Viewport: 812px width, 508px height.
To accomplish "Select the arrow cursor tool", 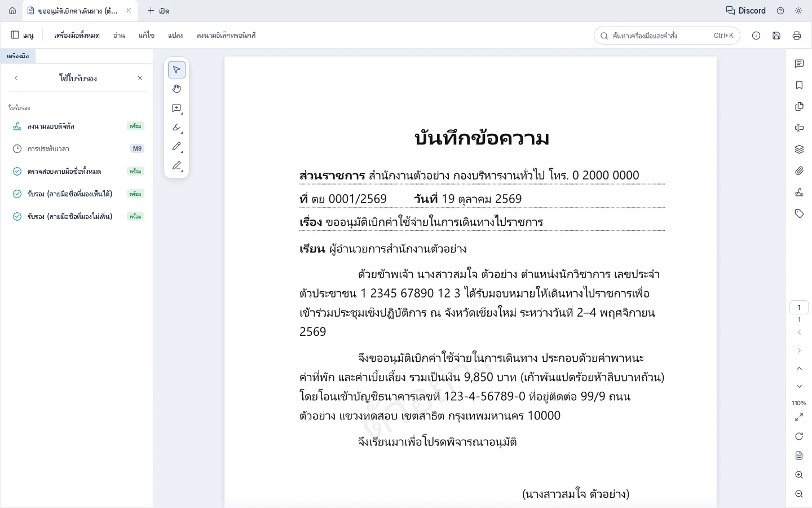I will pyautogui.click(x=176, y=69).
